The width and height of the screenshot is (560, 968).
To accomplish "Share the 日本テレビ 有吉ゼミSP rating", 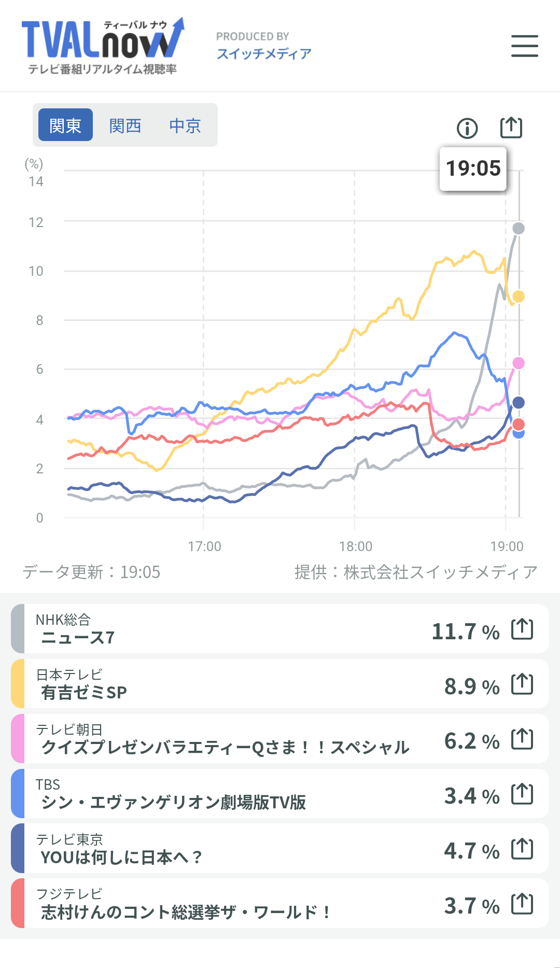I will click(522, 684).
